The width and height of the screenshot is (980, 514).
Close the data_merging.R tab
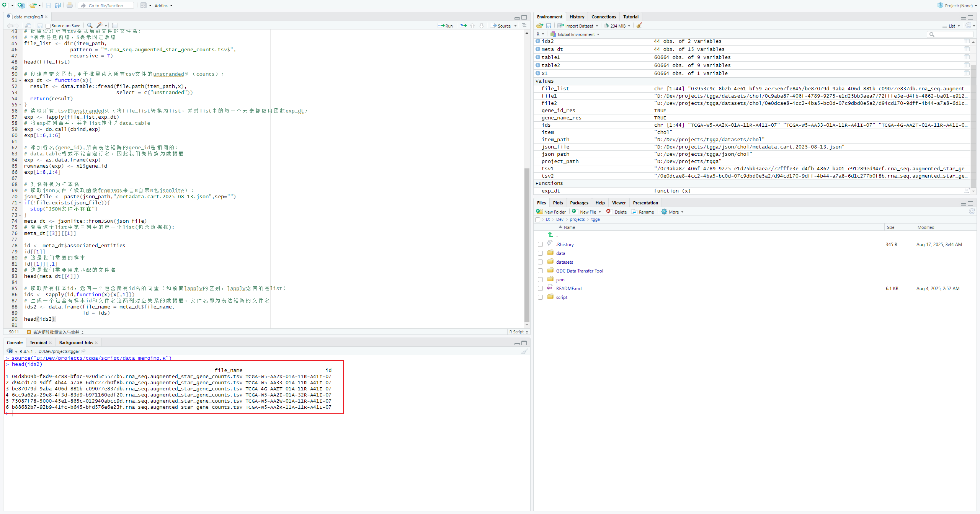point(46,17)
